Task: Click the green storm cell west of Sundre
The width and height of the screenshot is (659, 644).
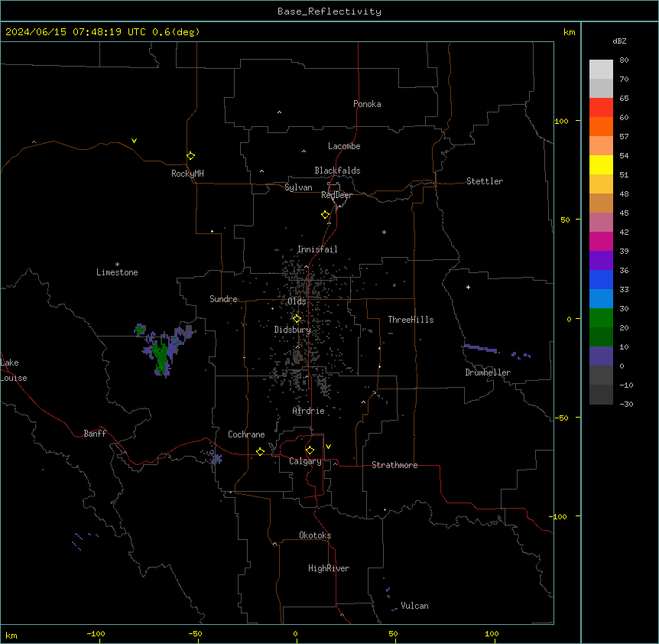Action: (161, 353)
